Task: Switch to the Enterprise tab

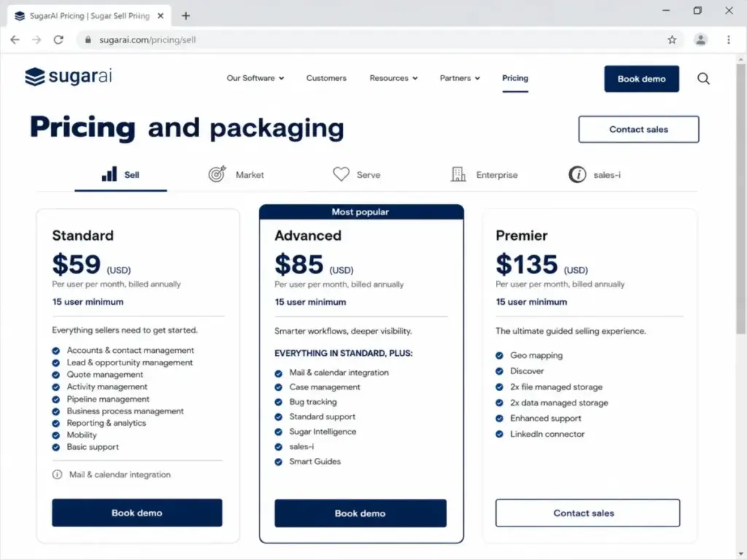Action: point(484,175)
